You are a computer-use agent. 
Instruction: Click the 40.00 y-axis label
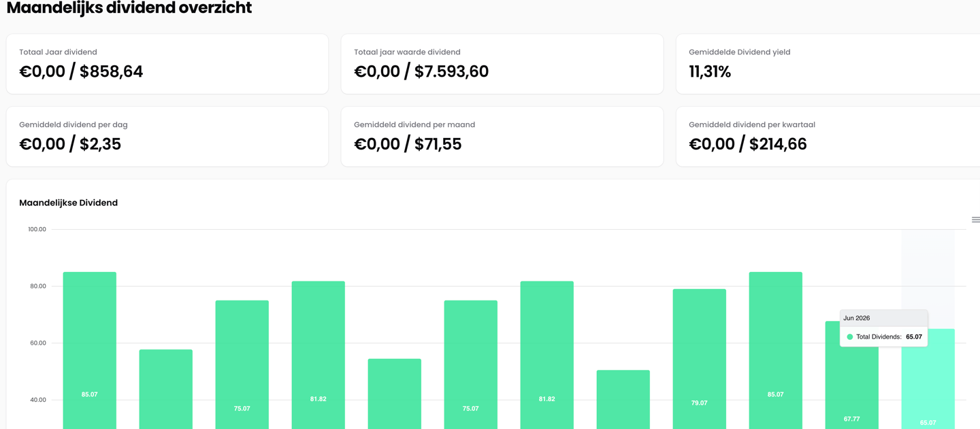[x=37, y=400]
